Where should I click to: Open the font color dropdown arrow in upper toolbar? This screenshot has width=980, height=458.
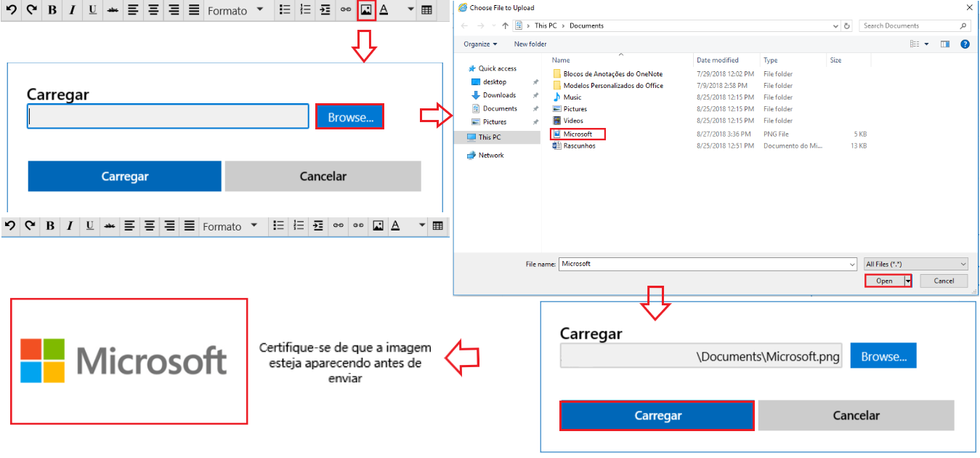(410, 10)
